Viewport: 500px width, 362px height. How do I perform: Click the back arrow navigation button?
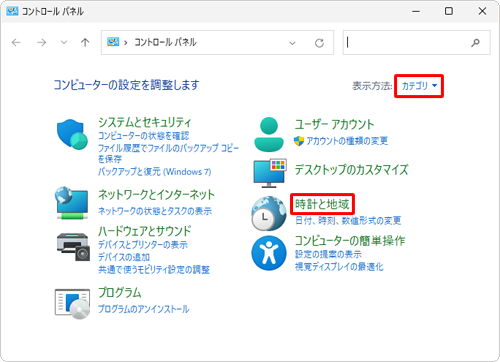[16, 42]
